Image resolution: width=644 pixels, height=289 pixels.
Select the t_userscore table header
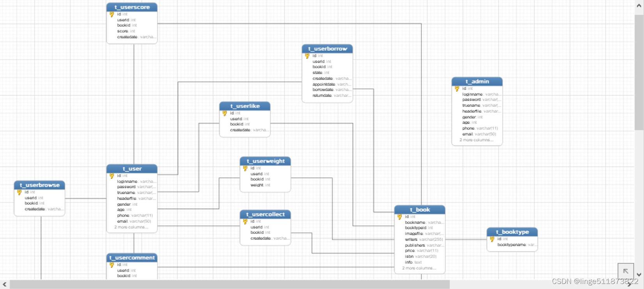pyautogui.click(x=132, y=7)
